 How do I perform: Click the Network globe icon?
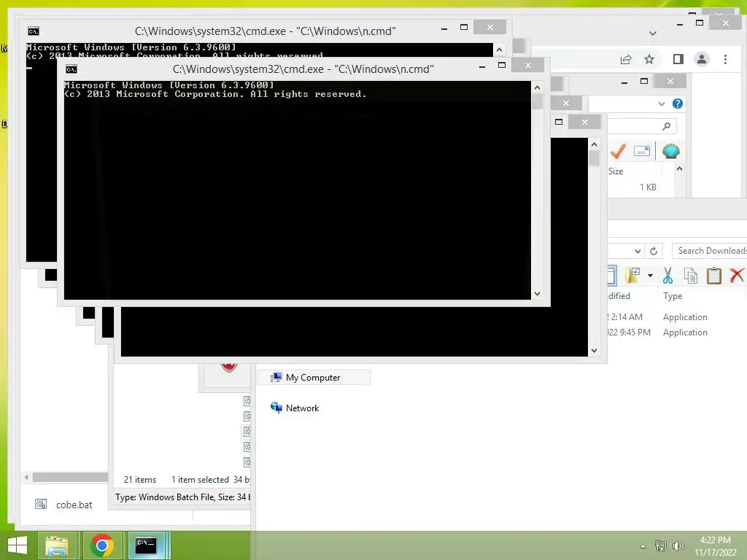276,408
